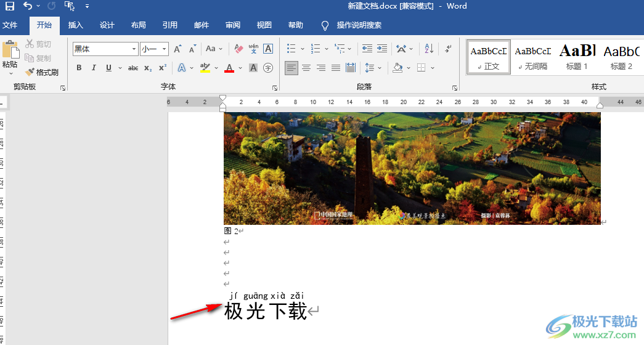The image size is (644, 345).
Task: Toggle show/hide paragraph marks
Action: pyautogui.click(x=448, y=49)
